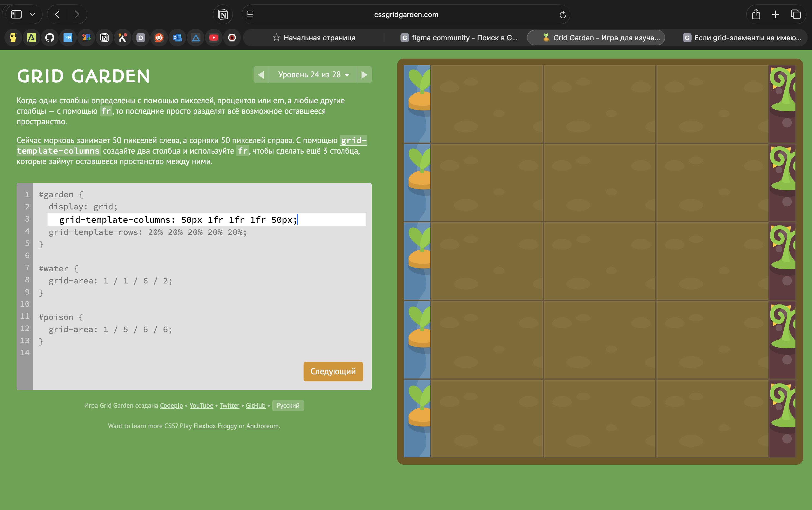Open the Reddit pinned tab
Screen dimensions: 812x510
pyautogui.click(x=159, y=38)
